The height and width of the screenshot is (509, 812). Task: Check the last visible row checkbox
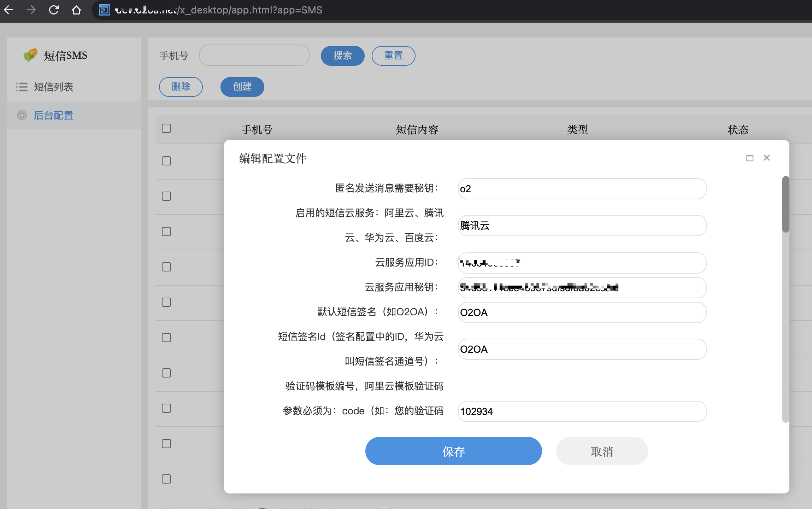(166, 479)
